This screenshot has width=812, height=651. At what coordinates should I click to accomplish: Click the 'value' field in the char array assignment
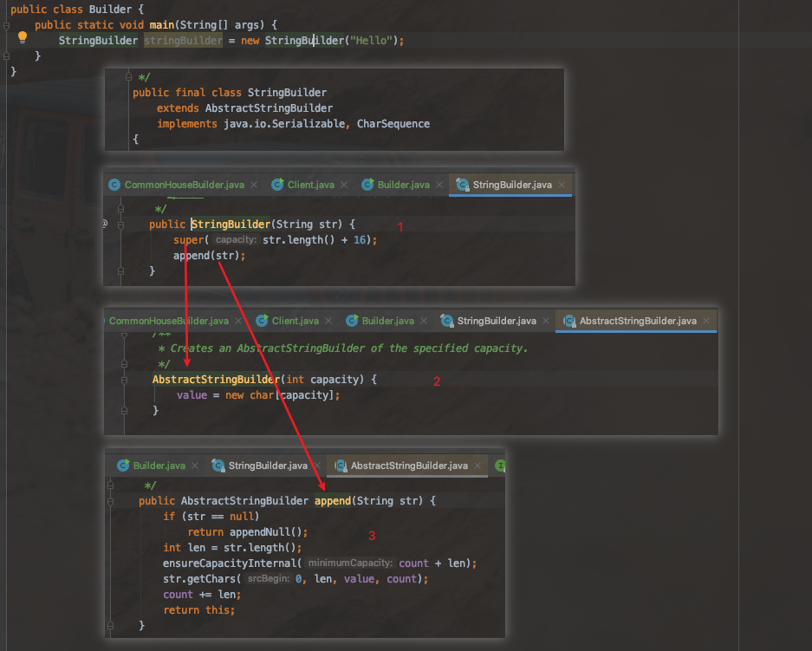(x=192, y=395)
